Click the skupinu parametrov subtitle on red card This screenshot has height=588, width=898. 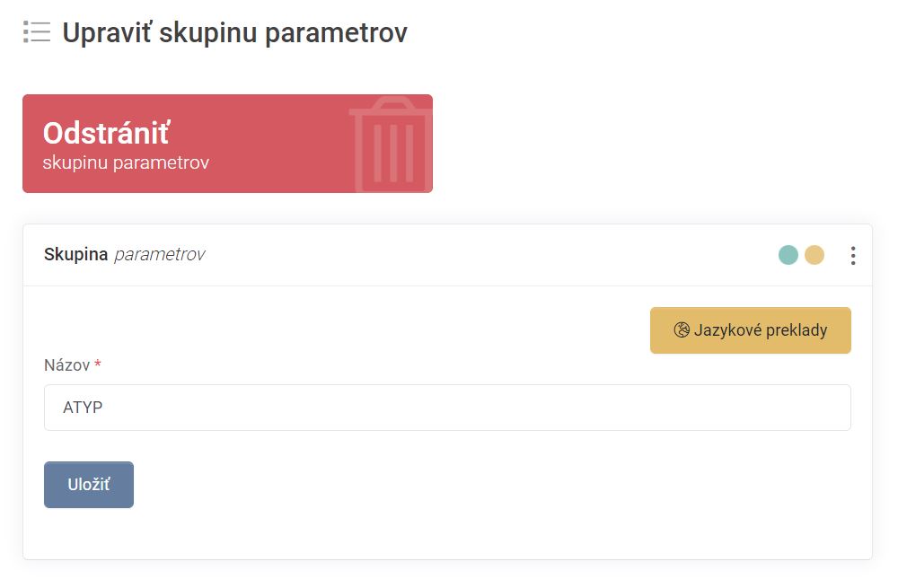(128, 162)
